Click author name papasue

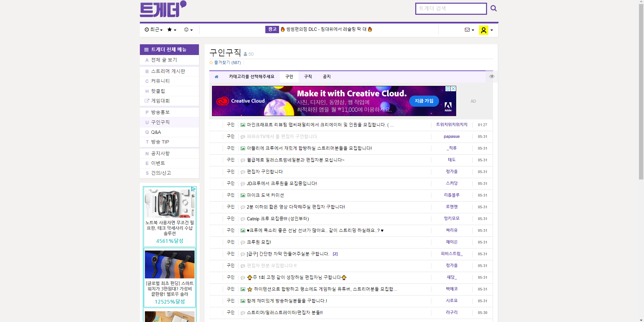point(451,137)
